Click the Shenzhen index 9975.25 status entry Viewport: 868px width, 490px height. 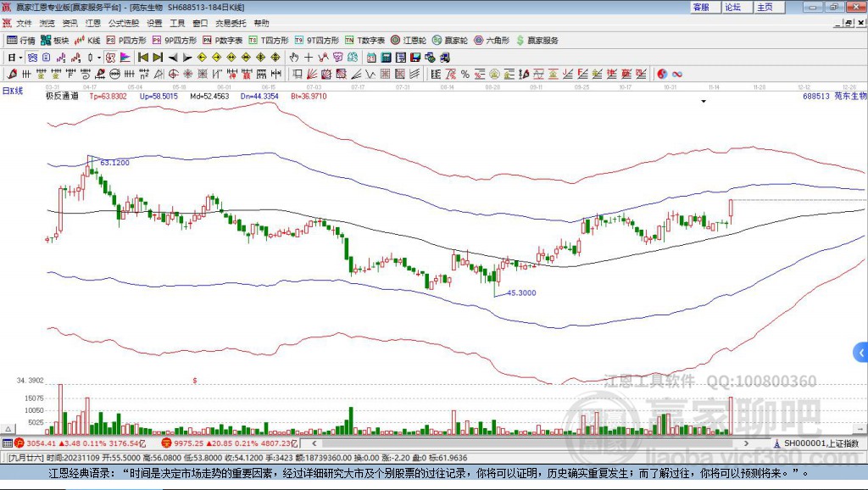230,443
